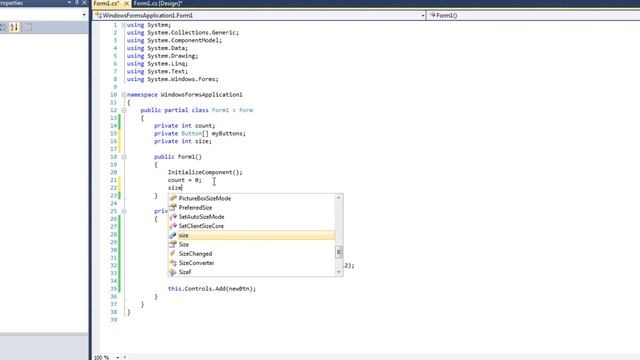Click the class icon beside SizeConverter
The width and height of the screenshot is (640, 360).
click(x=173, y=263)
